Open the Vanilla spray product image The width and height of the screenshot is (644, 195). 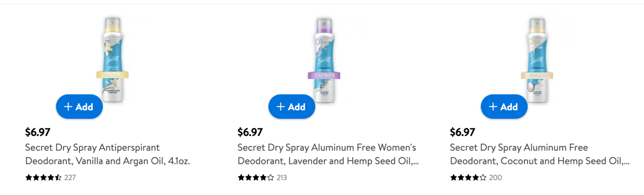pos(112,60)
